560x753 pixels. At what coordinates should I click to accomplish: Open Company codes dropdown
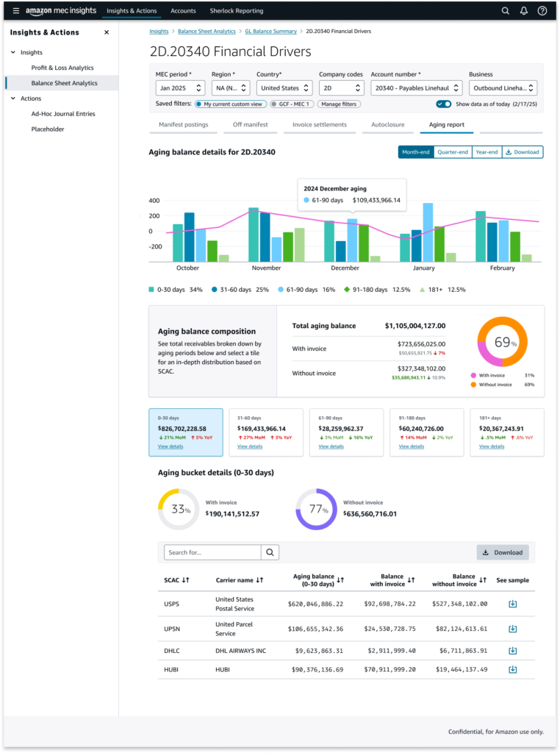tap(342, 88)
